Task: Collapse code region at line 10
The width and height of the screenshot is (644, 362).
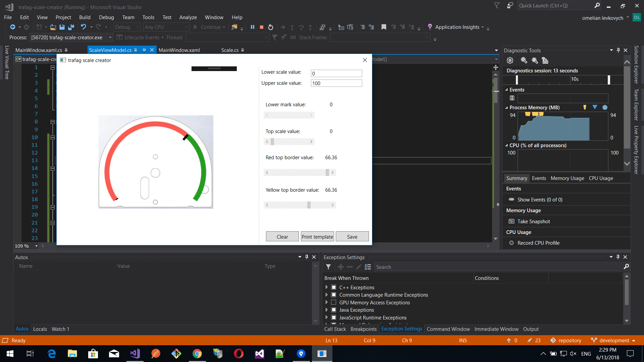Action: (53, 137)
